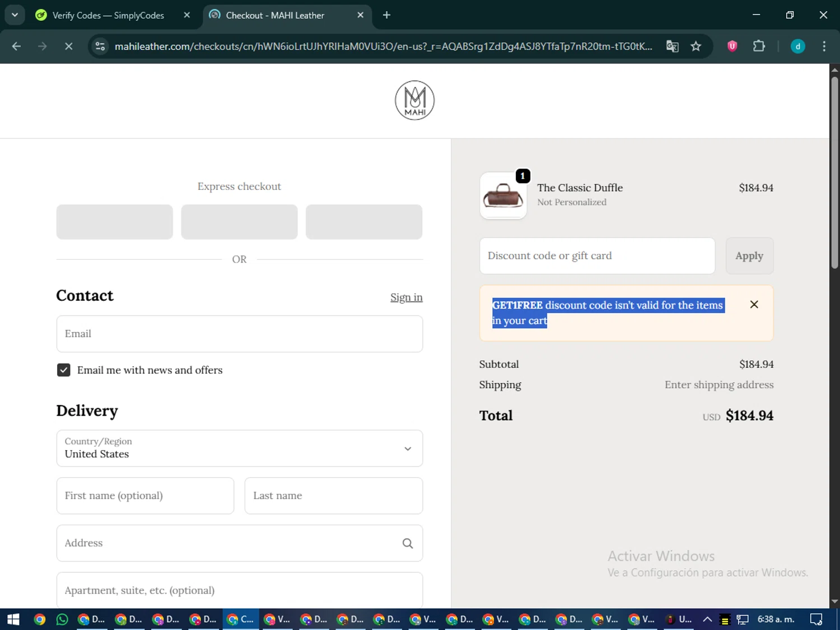This screenshot has width=840, height=630.
Task: Open WhatsApp from the taskbar
Action: click(x=62, y=619)
